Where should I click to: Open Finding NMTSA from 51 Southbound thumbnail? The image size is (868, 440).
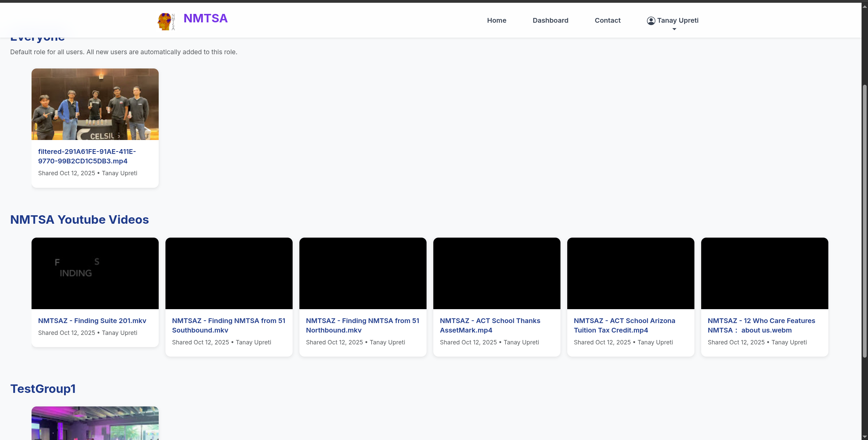229,273
